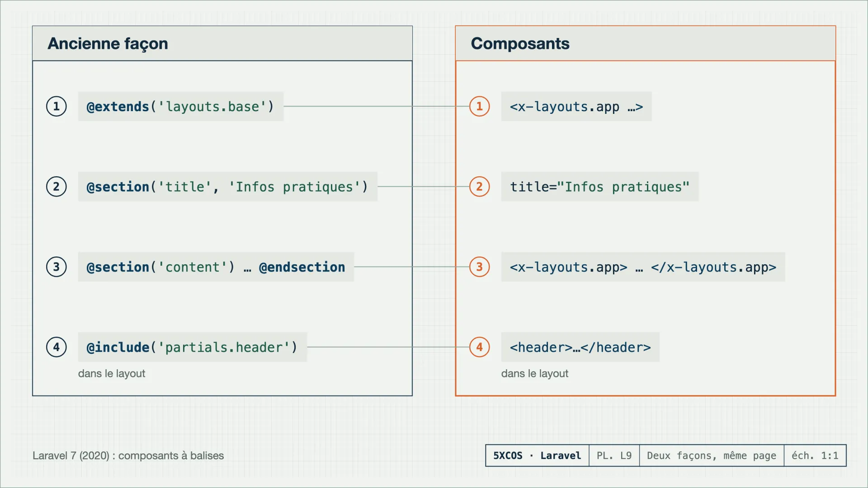Click the "PL. L9" title block cell
The height and width of the screenshot is (488, 868).
tap(614, 455)
